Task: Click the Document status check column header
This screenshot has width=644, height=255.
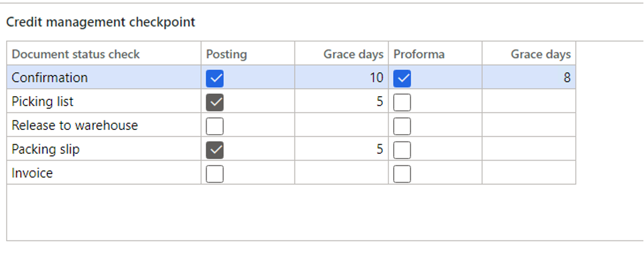Action: 75,54
